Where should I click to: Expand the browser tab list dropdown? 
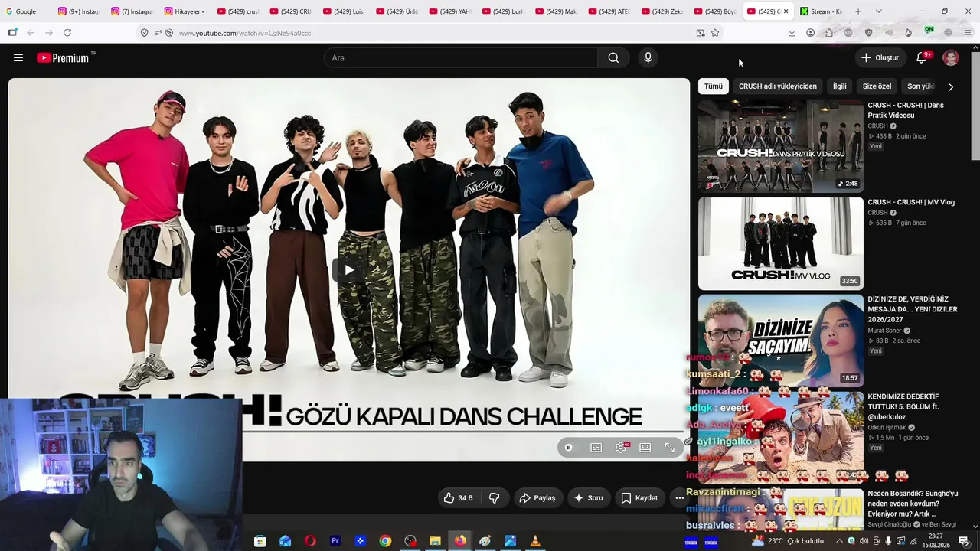[878, 11]
